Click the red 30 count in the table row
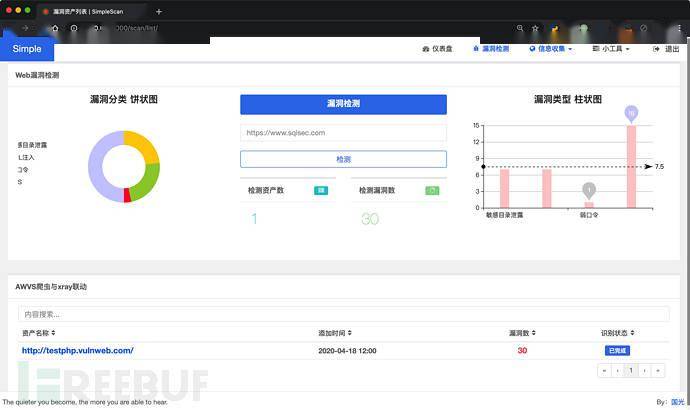Viewport: 690px width, 410px height. [x=522, y=351]
